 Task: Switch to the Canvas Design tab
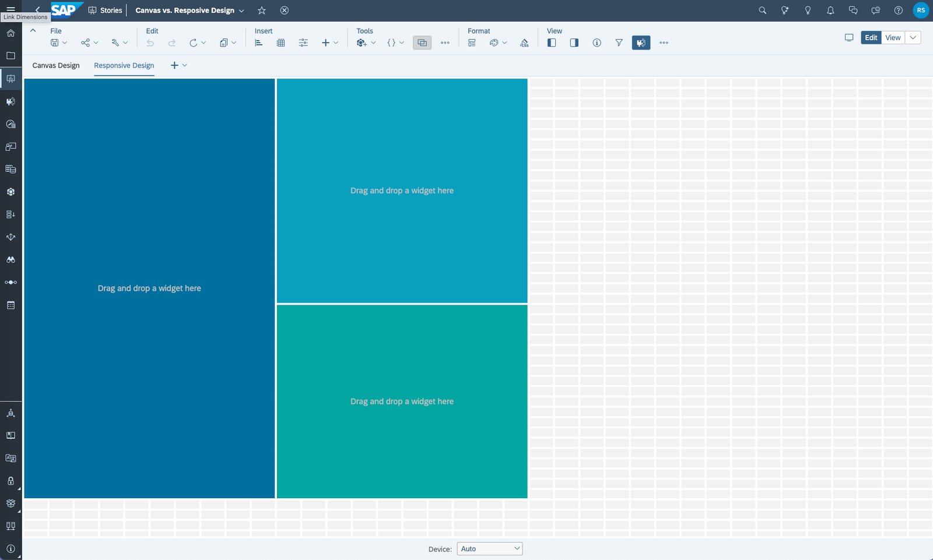[55, 65]
